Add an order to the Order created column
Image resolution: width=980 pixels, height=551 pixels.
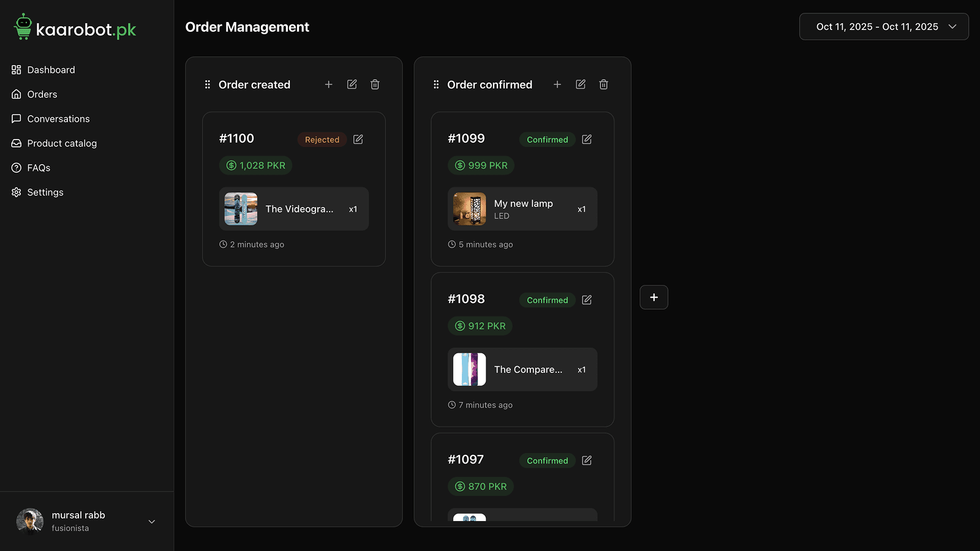(x=329, y=84)
